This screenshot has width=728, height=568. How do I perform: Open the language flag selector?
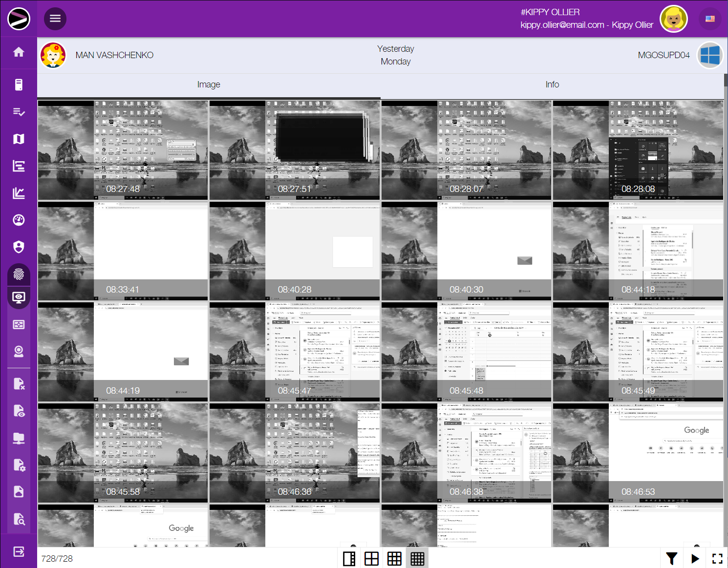click(x=710, y=19)
